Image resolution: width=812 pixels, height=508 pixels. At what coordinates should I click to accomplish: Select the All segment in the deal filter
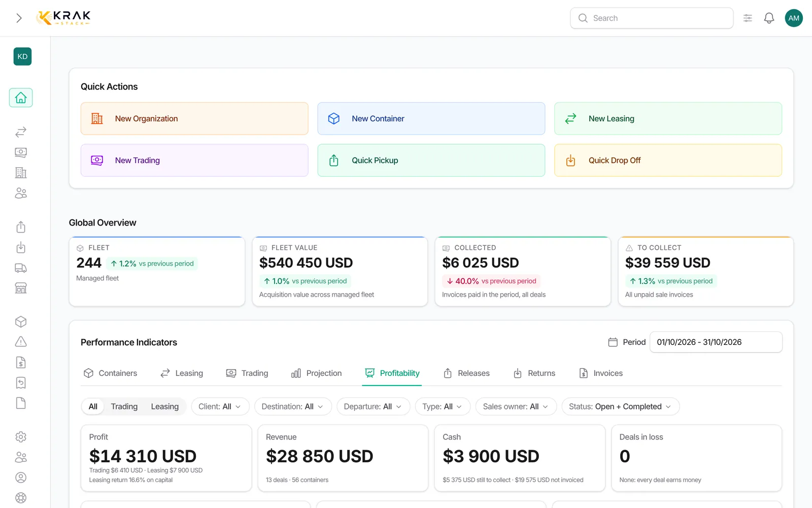[x=93, y=406]
